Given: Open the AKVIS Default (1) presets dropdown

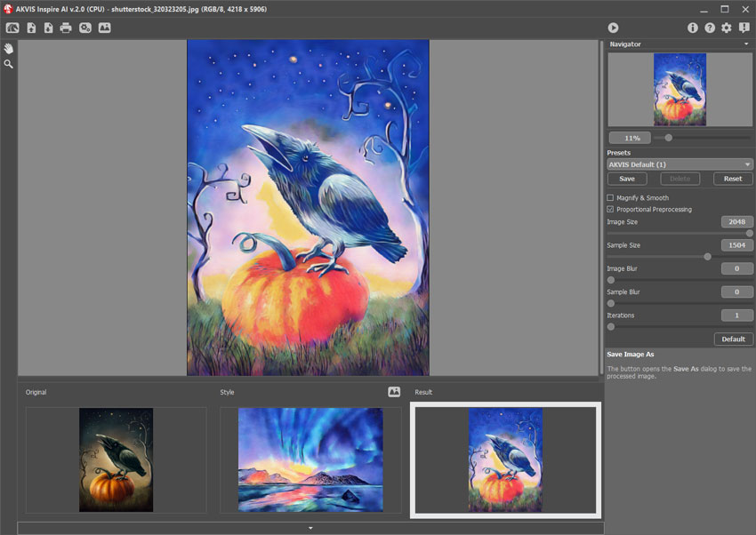Looking at the screenshot, I should 680,164.
